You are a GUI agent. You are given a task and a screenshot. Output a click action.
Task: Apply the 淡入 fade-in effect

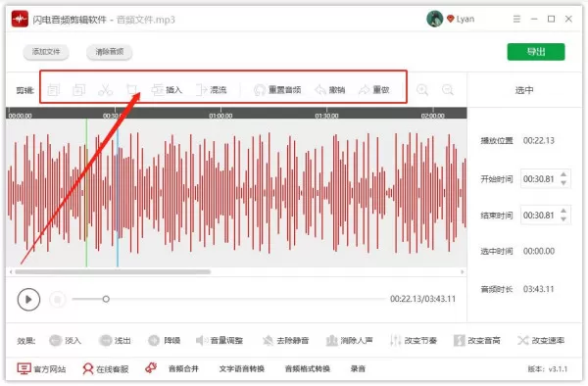66,340
